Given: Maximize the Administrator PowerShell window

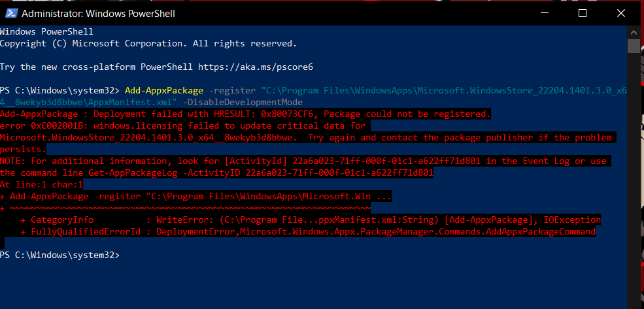Looking at the screenshot, I should 582,14.
